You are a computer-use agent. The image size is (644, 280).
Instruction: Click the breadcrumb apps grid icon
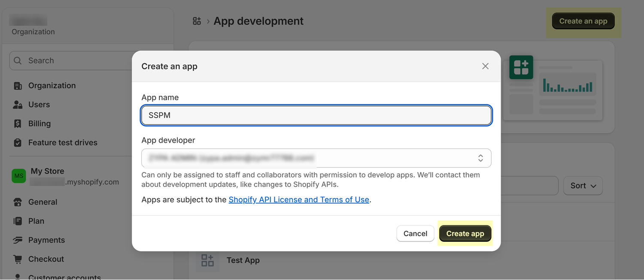pos(197,21)
